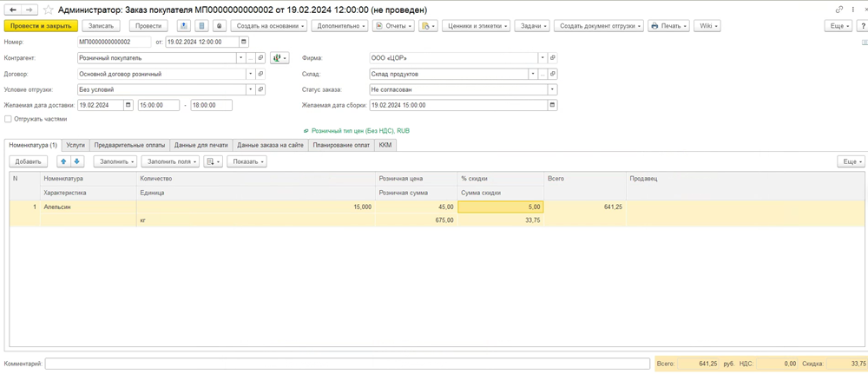Viewport: 868px width, 374px height.
Task: Enable the Отгружать частями checkbox
Action: (x=9, y=119)
